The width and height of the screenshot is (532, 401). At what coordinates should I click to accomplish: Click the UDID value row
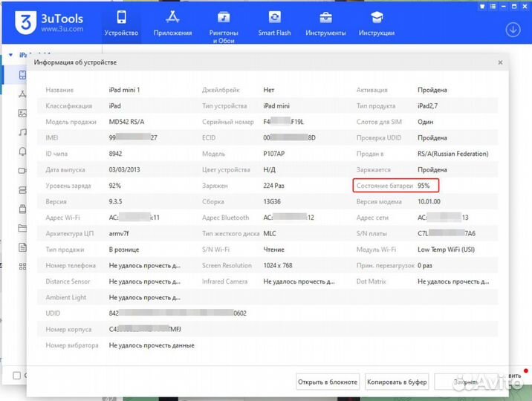click(178, 313)
